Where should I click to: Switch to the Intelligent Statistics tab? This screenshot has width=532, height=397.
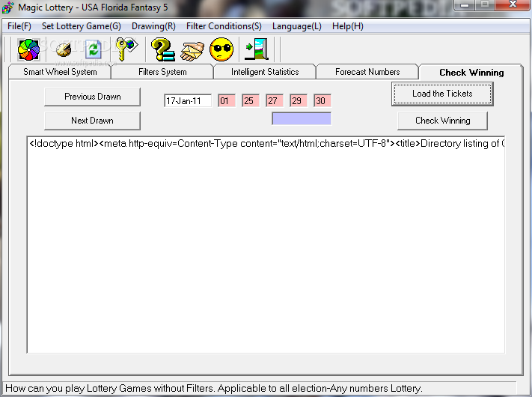265,72
